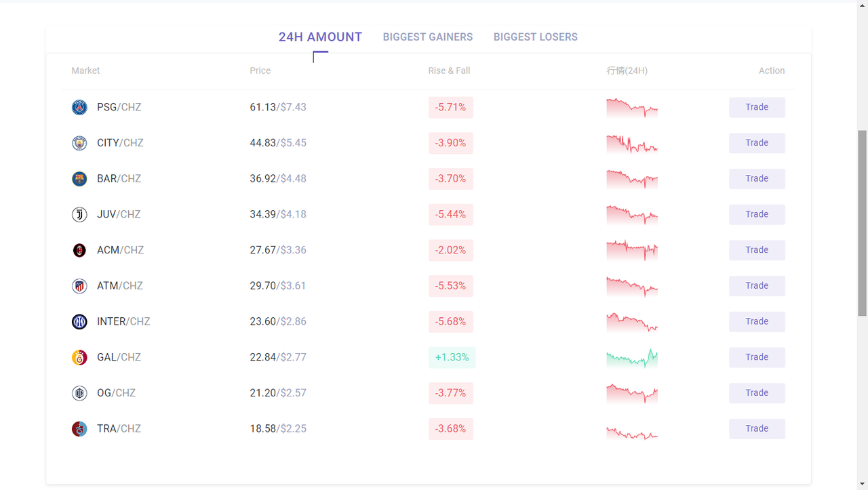The width and height of the screenshot is (868, 490).
Task: Switch to the Biggest Gainers tab
Action: click(x=428, y=37)
